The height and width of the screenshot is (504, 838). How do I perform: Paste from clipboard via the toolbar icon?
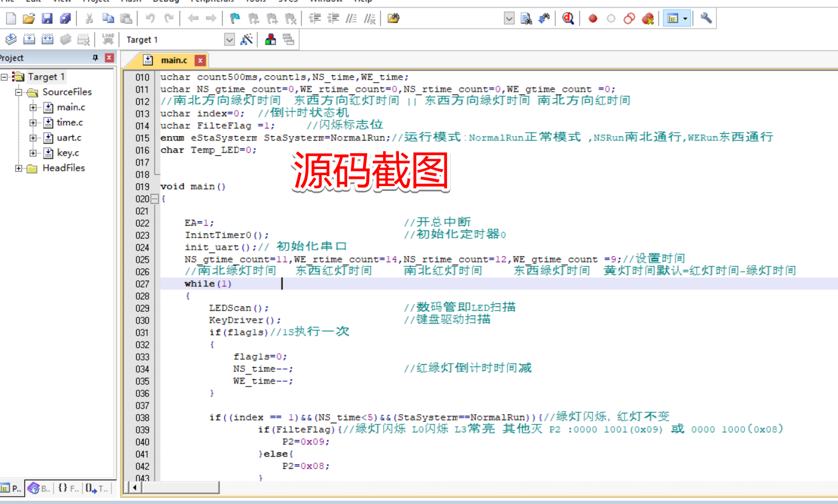[126, 19]
